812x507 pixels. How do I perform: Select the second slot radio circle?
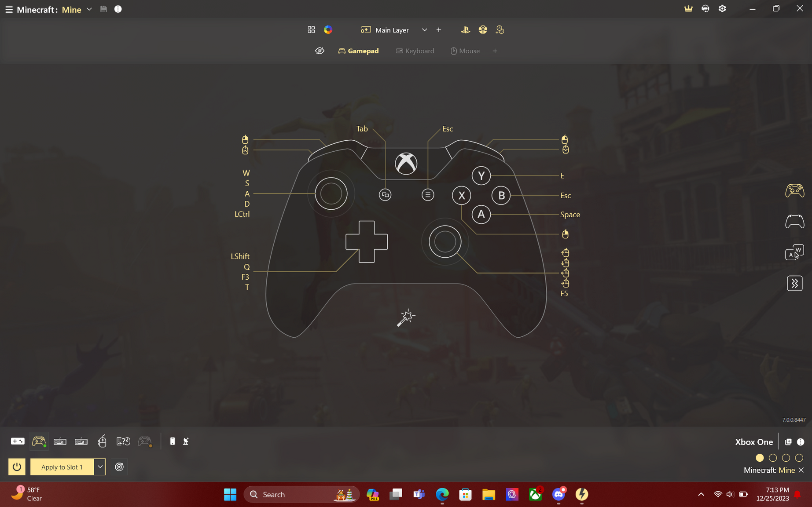tap(773, 458)
